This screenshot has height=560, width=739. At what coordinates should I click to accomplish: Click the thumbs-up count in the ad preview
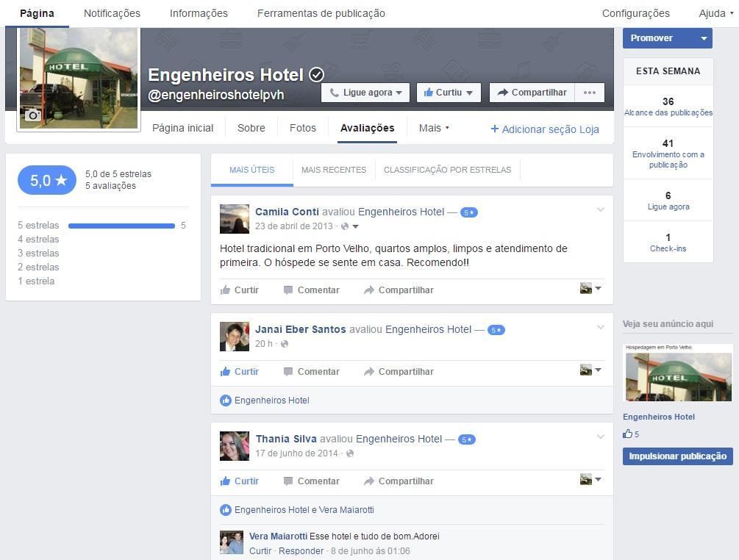click(x=631, y=434)
